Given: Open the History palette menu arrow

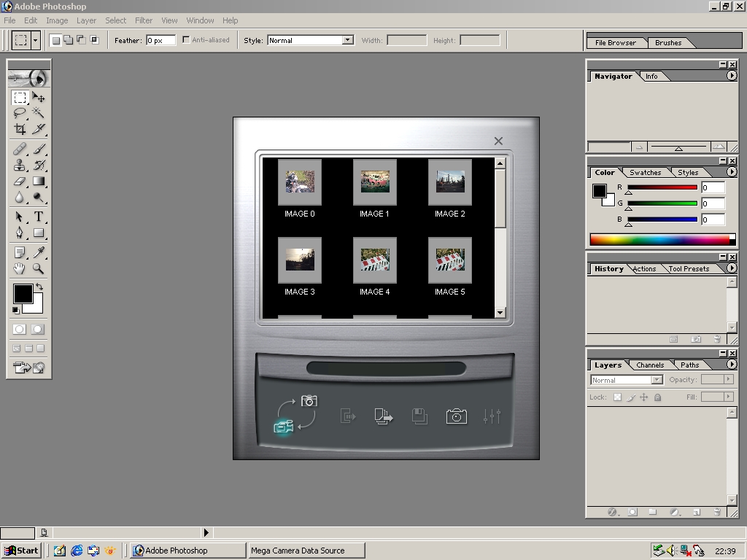Looking at the screenshot, I should [732, 268].
